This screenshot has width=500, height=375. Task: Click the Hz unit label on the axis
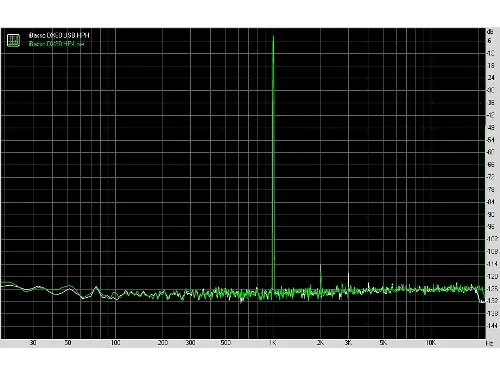(x=490, y=343)
